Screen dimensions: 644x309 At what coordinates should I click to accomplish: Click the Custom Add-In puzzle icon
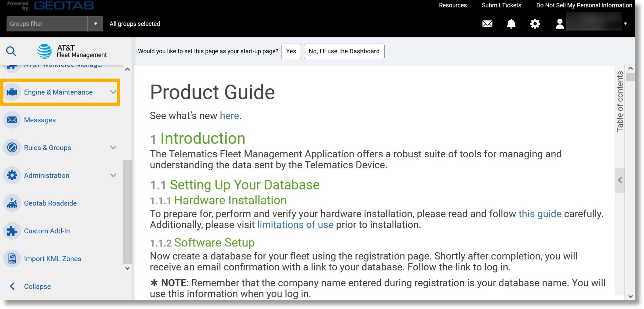[12, 231]
